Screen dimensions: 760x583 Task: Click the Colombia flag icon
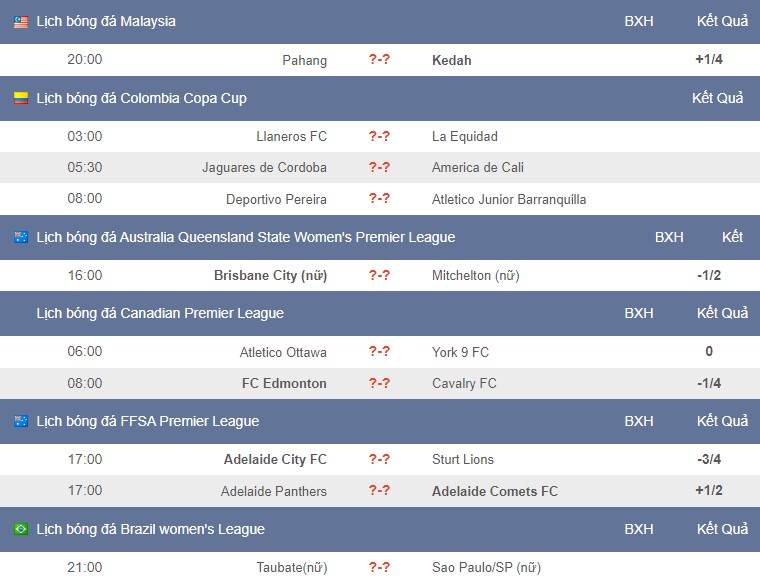pyautogui.click(x=21, y=98)
